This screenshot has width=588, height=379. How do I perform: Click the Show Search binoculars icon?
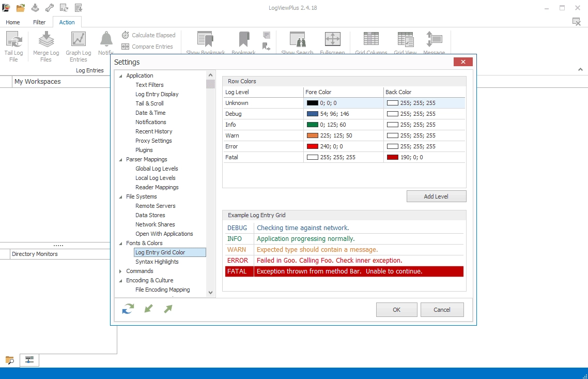pos(298,39)
